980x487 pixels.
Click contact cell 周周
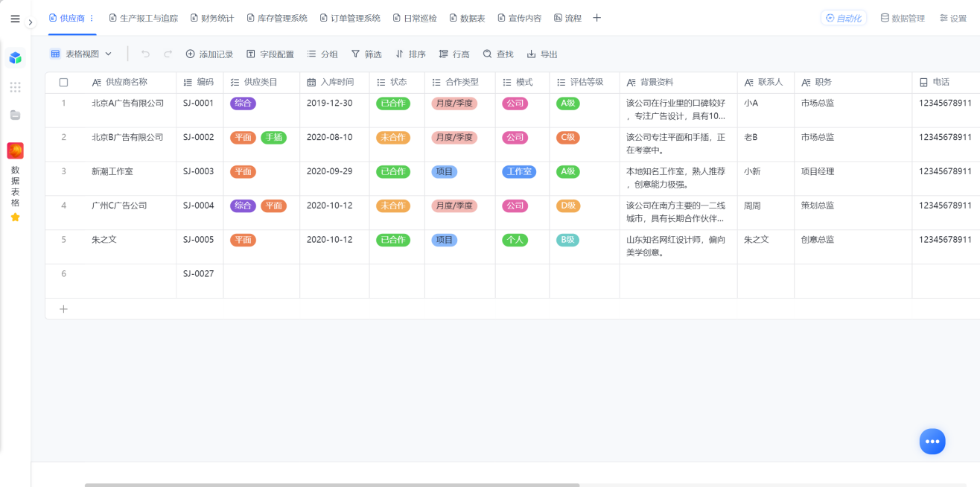click(766, 213)
